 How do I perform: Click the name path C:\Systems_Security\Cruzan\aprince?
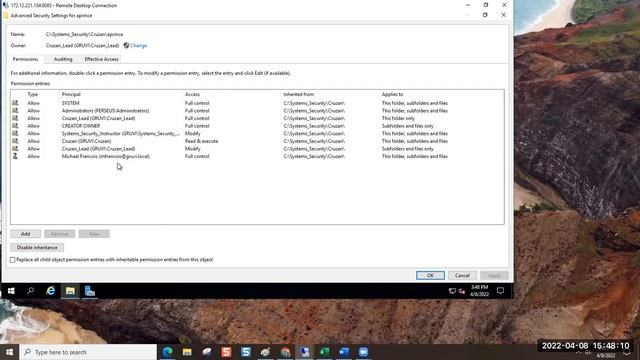pyautogui.click(x=84, y=34)
